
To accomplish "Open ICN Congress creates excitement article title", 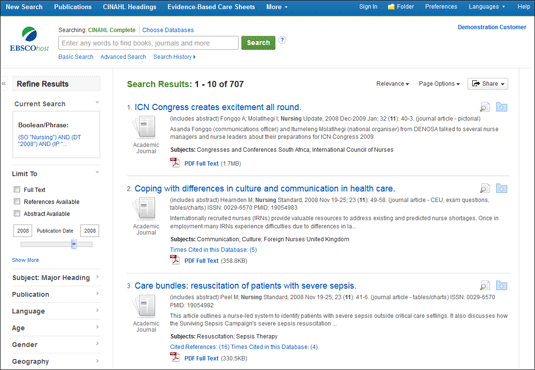I will [x=218, y=107].
